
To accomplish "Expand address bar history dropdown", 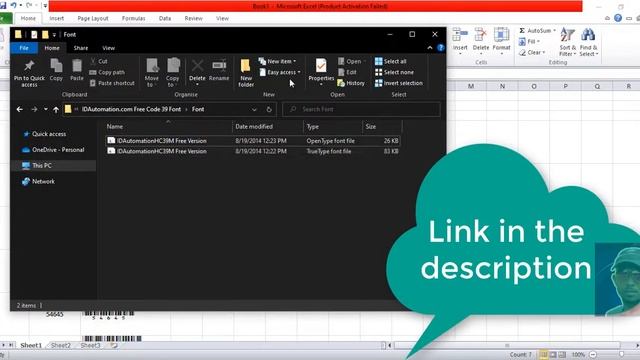I will (254, 109).
